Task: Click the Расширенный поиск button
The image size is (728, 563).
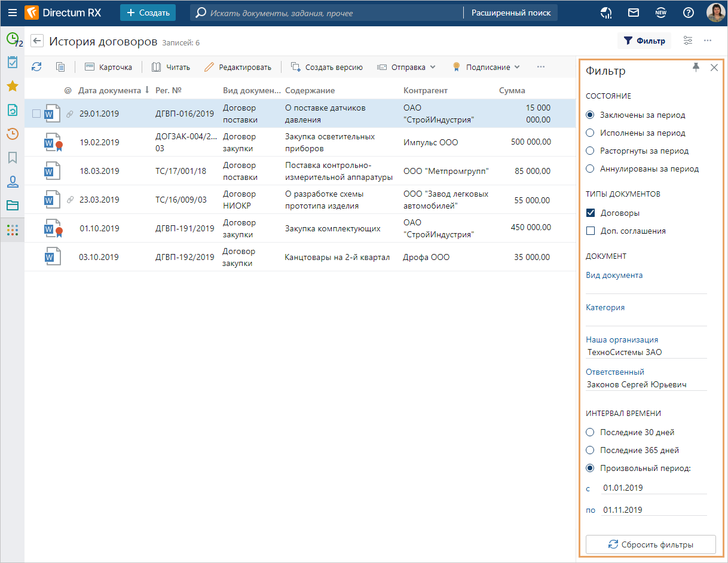Action: 511,13
